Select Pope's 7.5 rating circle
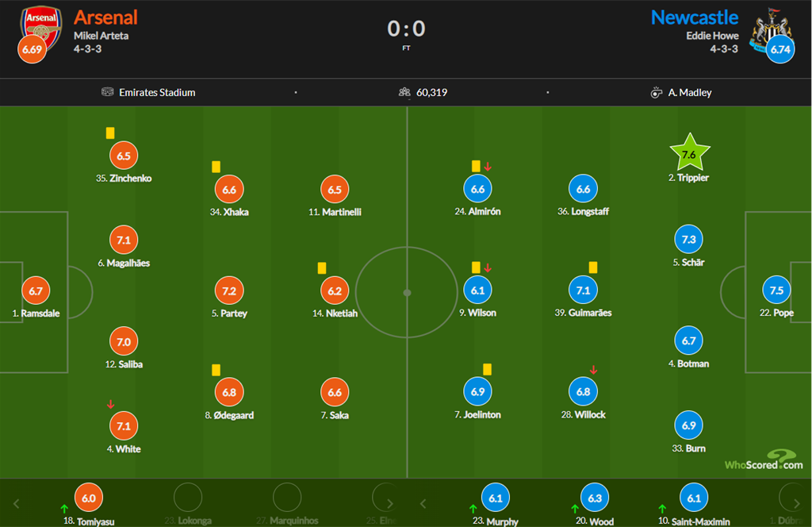 coord(776,290)
